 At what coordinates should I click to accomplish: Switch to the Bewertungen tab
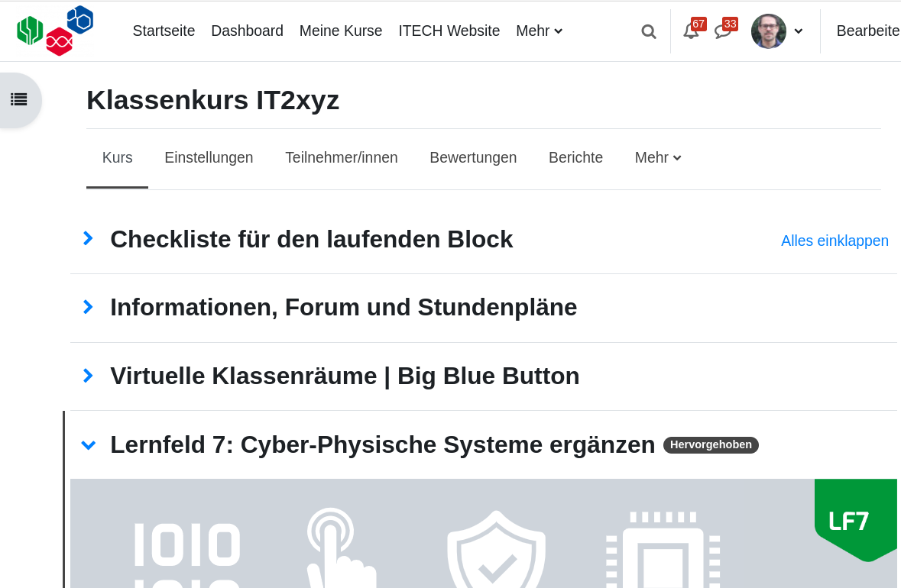(473, 157)
